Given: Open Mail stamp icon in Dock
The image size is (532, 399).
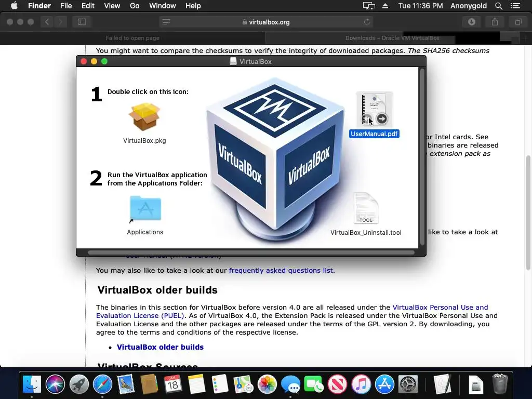Looking at the screenshot, I should (x=126, y=384).
